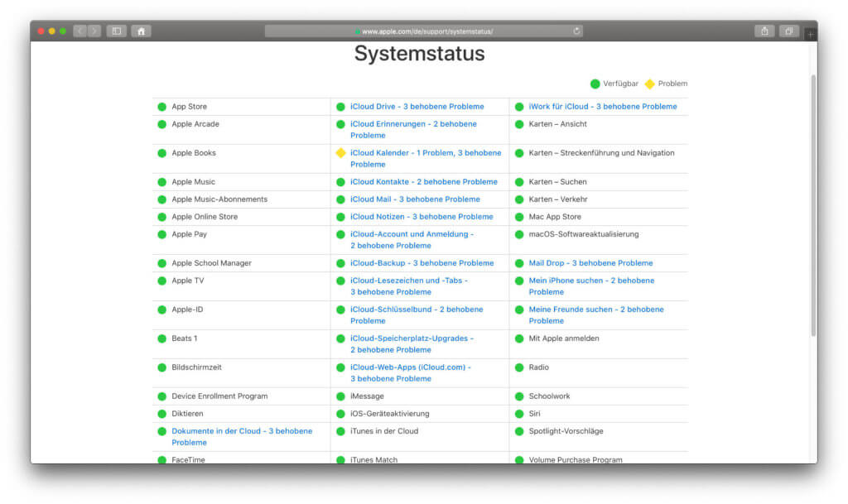
Task: Open iCloud-Speicherplatz-Upgrades link
Action: 412,344
